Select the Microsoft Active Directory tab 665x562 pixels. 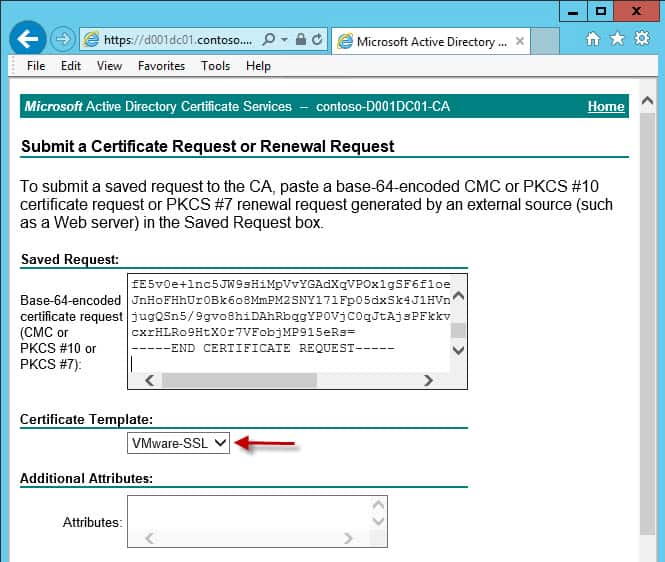430,41
